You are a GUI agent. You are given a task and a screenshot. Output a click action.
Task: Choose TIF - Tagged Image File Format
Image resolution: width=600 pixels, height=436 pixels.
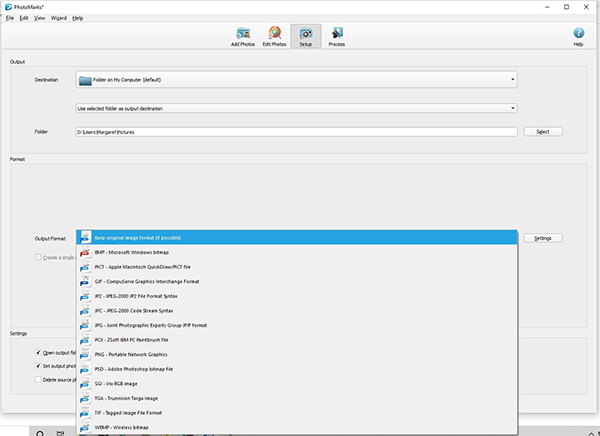pyautogui.click(x=297, y=413)
